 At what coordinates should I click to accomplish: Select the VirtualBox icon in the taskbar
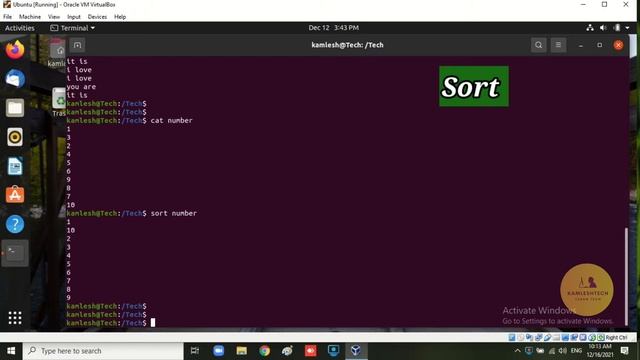356,351
